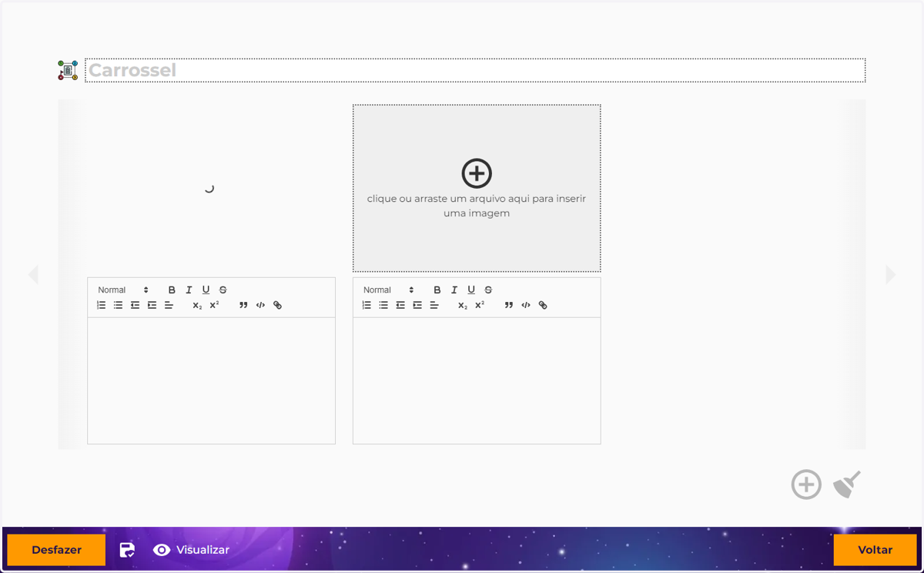The width and height of the screenshot is (924, 573).
Task: Insert a link in the left editor
Action: click(x=277, y=305)
